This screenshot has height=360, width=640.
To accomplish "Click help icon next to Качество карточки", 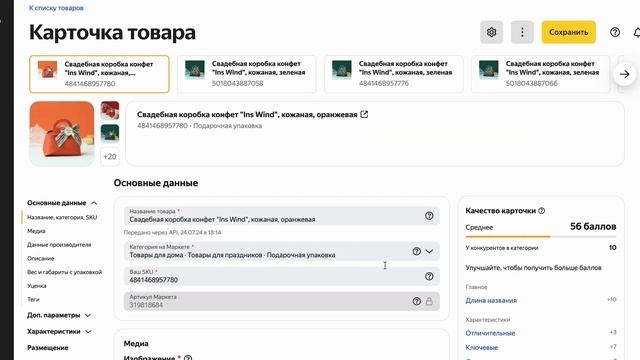I will click(x=542, y=211).
